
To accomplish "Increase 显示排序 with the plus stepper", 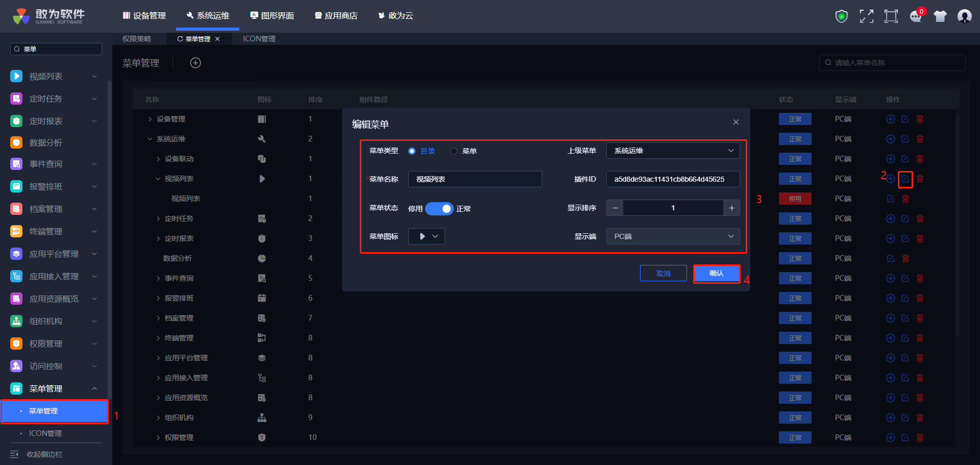I will (731, 208).
